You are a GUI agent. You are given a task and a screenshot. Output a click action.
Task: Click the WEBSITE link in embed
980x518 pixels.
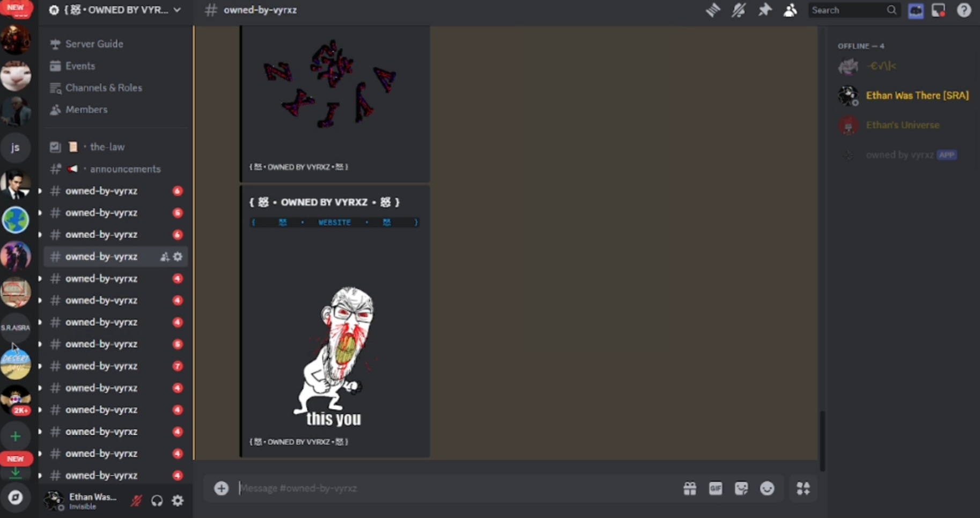point(334,222)
